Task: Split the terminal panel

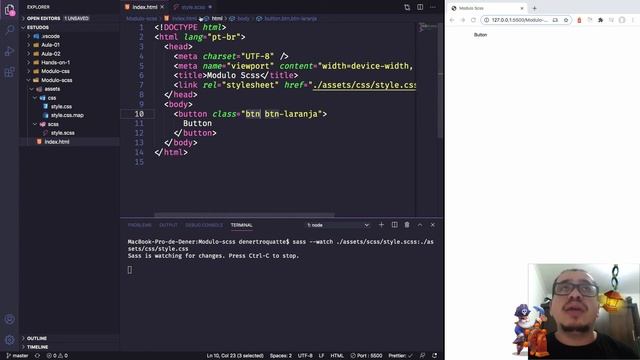Action: pyautogui.click(x=394, y=225)
